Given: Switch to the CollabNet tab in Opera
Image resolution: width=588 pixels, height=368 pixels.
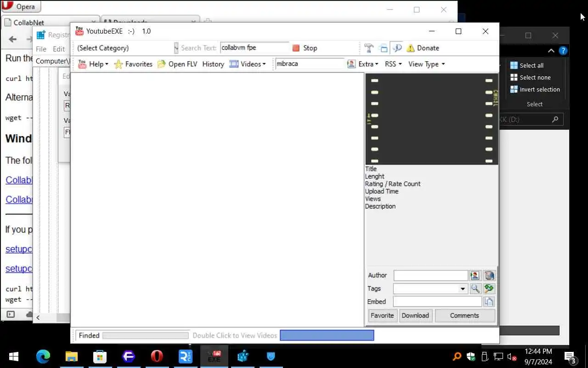Looking at the screenshot, I should point(51,22).
